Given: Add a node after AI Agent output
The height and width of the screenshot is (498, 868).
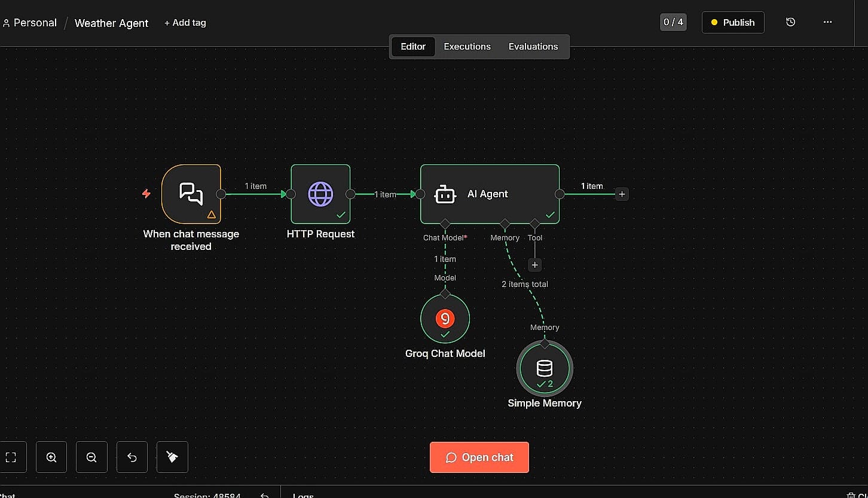Looking at the screenshot, I should coord(622,194).
